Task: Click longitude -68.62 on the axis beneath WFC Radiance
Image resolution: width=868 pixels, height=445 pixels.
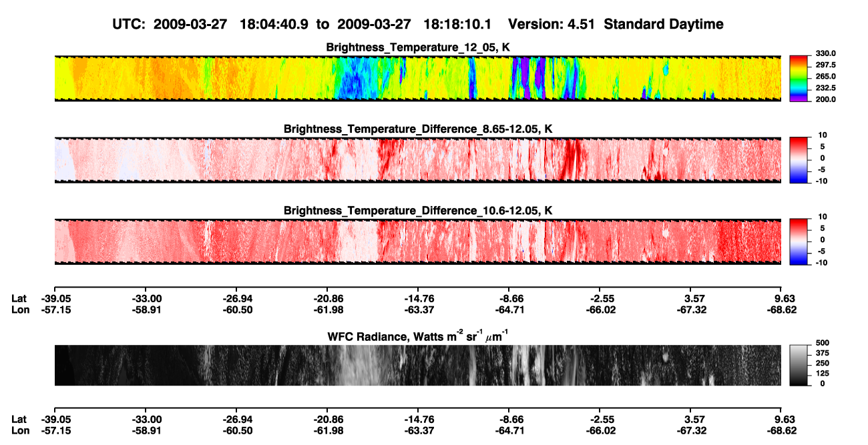Action: 782,430
